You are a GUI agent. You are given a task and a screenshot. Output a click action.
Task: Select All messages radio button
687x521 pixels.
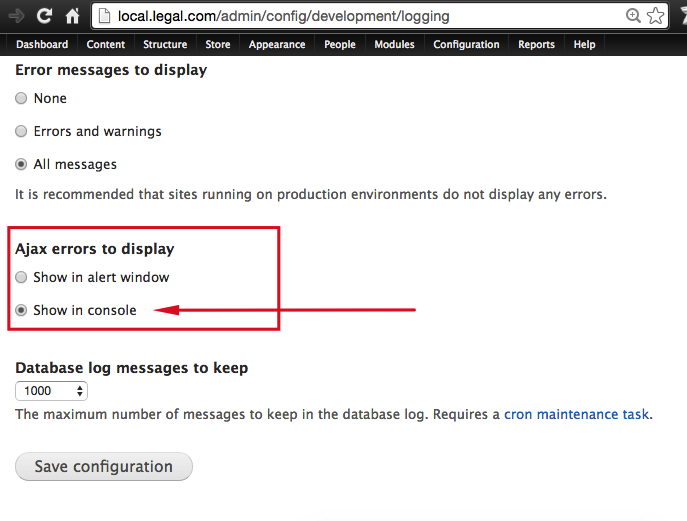point(21,164)
